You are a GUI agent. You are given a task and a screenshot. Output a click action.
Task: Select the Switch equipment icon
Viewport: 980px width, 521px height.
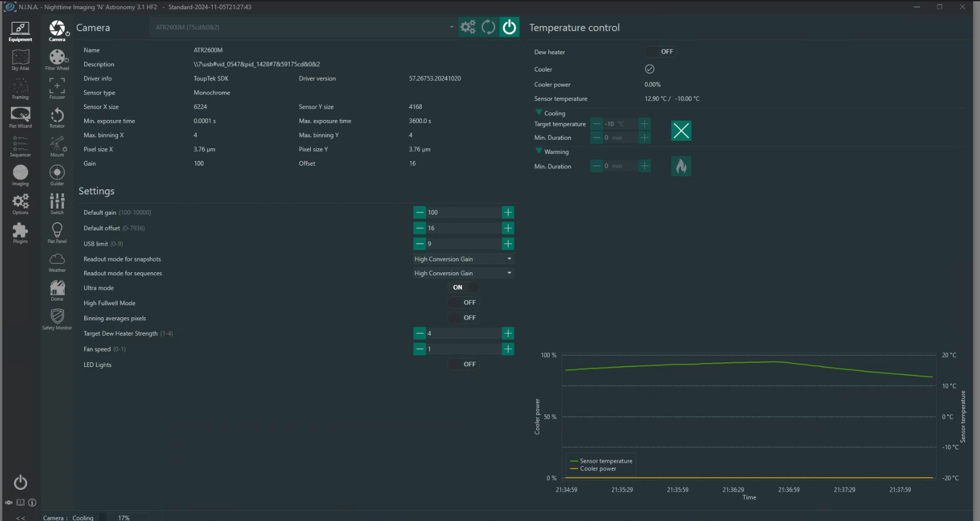[x=57, y=204]
